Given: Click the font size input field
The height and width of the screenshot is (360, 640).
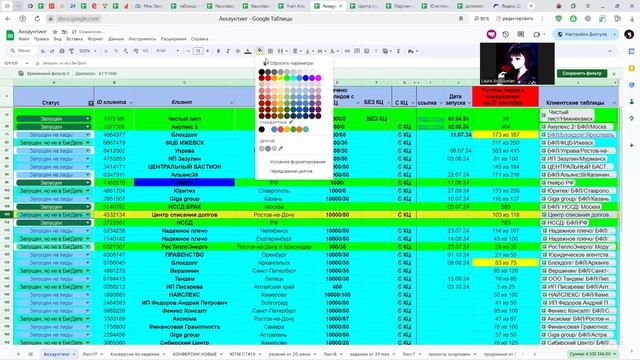Looking at the screenshot, I should point(198,51).
